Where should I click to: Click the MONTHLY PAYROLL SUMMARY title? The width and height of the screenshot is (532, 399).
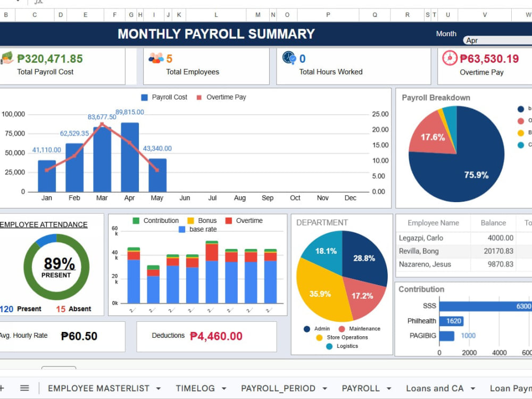tap(216, 34)
